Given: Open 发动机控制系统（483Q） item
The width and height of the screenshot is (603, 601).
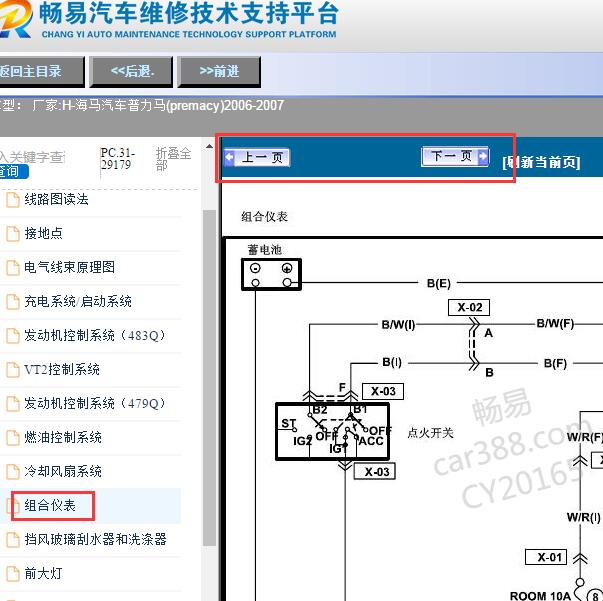Looking at the screenshot, I should point(95,335).
